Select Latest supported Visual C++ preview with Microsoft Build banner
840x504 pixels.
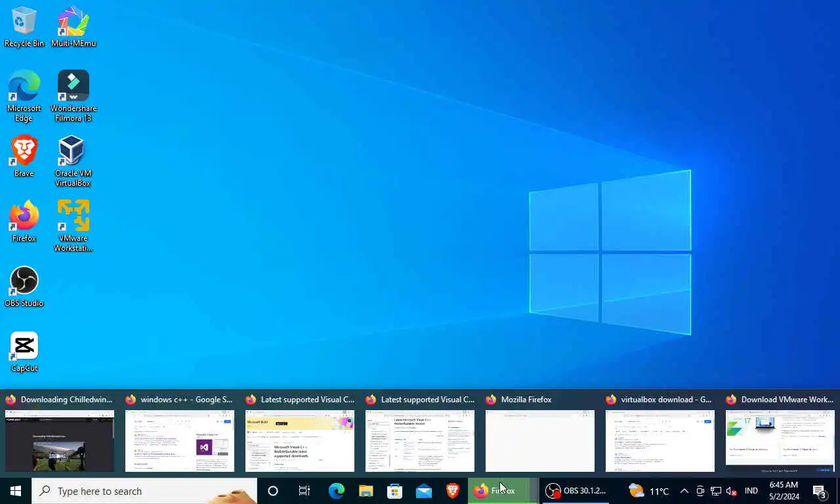(x=300, y=441)
